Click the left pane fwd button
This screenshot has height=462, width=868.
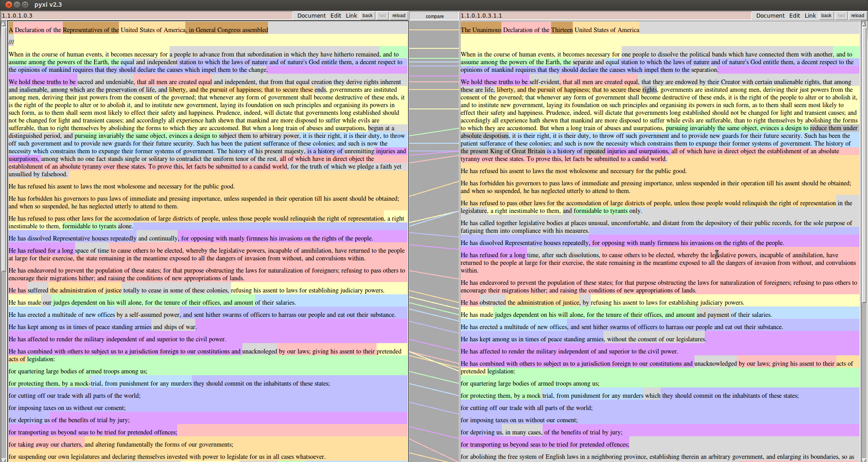[x=382, y=16]
